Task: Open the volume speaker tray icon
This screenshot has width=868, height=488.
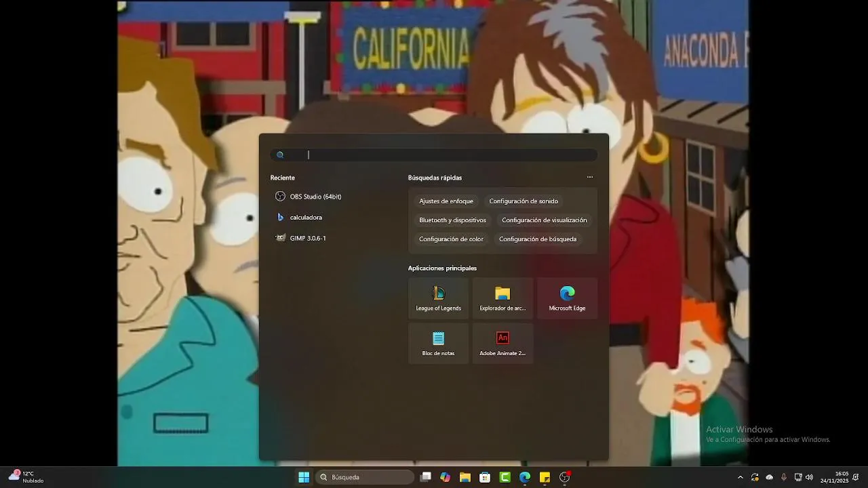Action: tap(809, 477)
